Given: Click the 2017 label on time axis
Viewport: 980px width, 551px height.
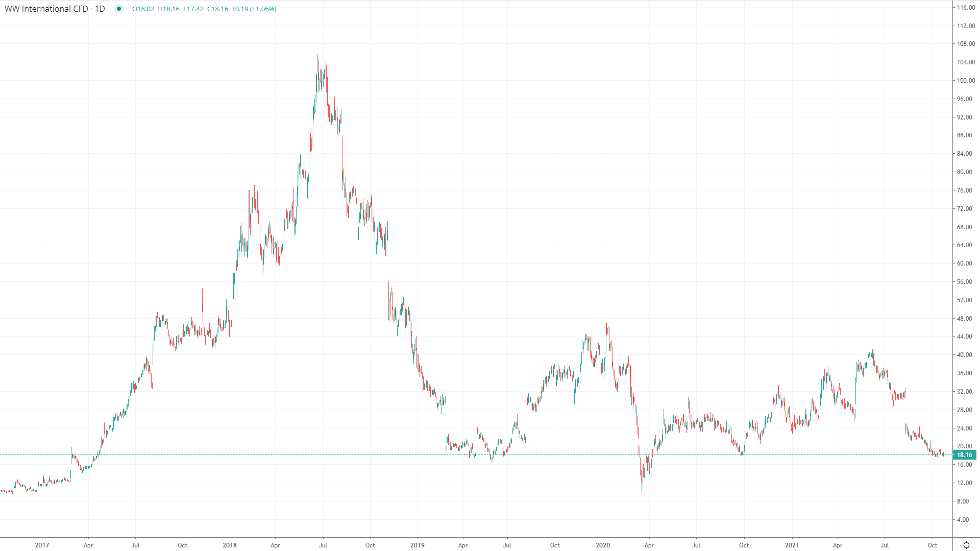Looking at the screenshot, I should 42,545.
